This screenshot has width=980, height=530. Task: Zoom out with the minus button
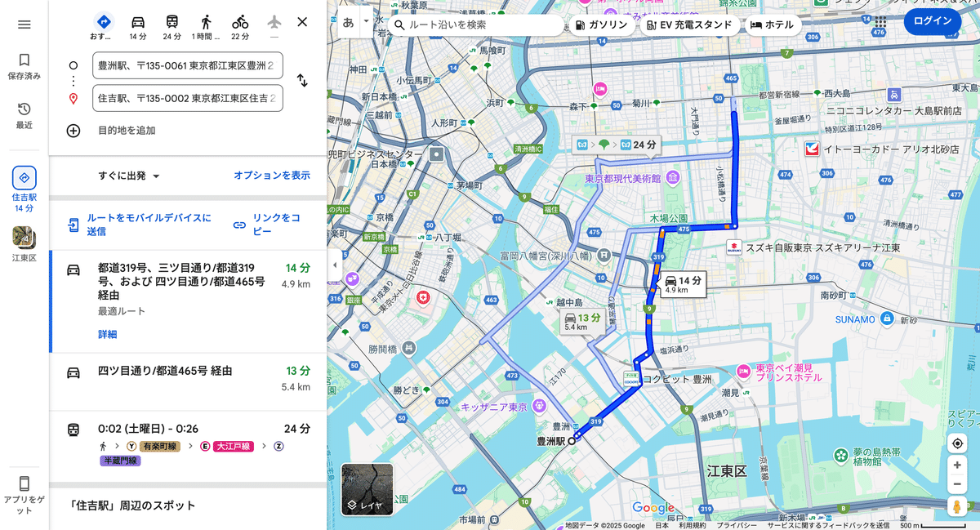point(957,483)
